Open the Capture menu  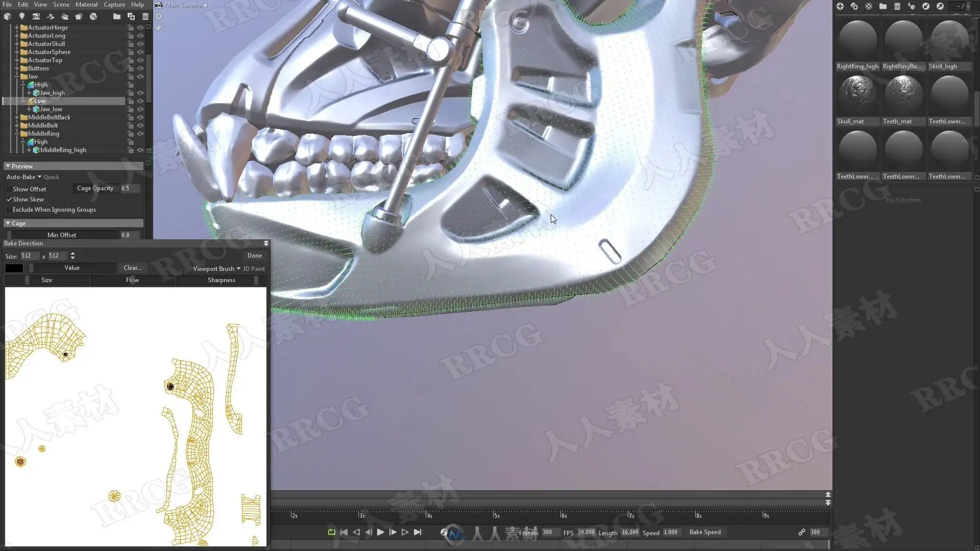114,5
